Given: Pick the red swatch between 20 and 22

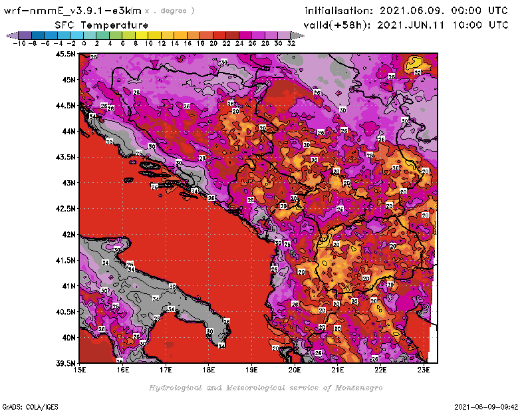Looking at the screenshot, I should tap(219, 35).
